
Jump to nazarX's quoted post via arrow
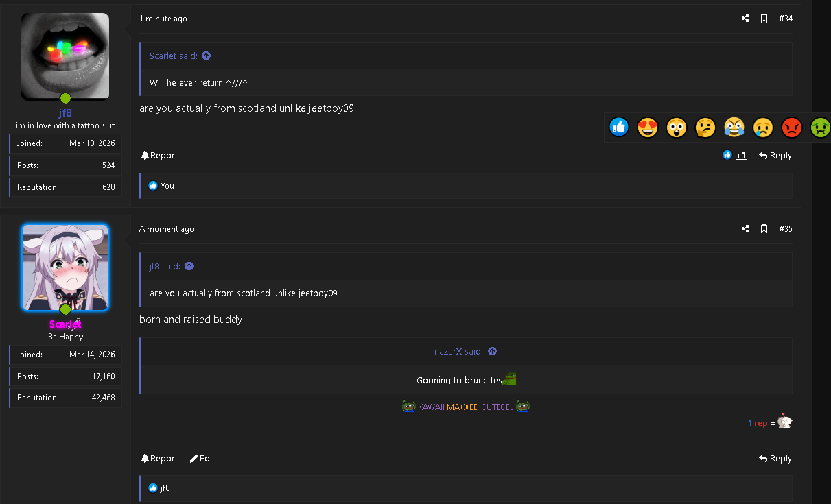click(492, 351)
